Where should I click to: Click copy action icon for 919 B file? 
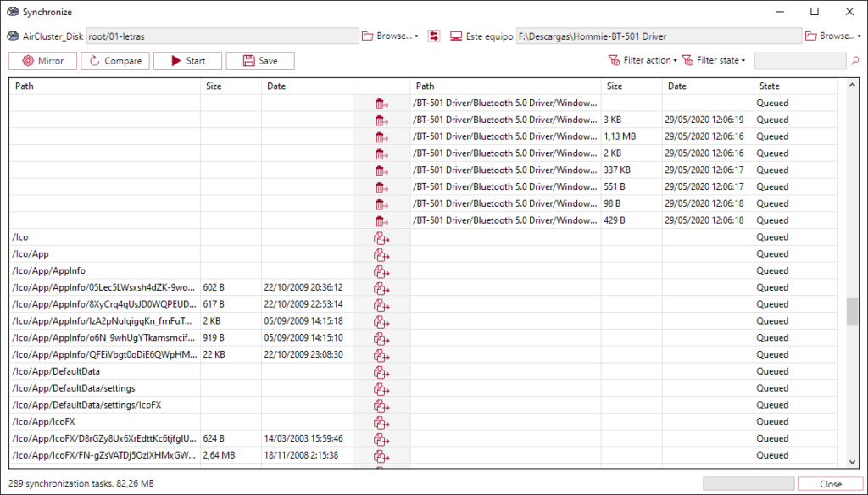(x=381, y=337)
